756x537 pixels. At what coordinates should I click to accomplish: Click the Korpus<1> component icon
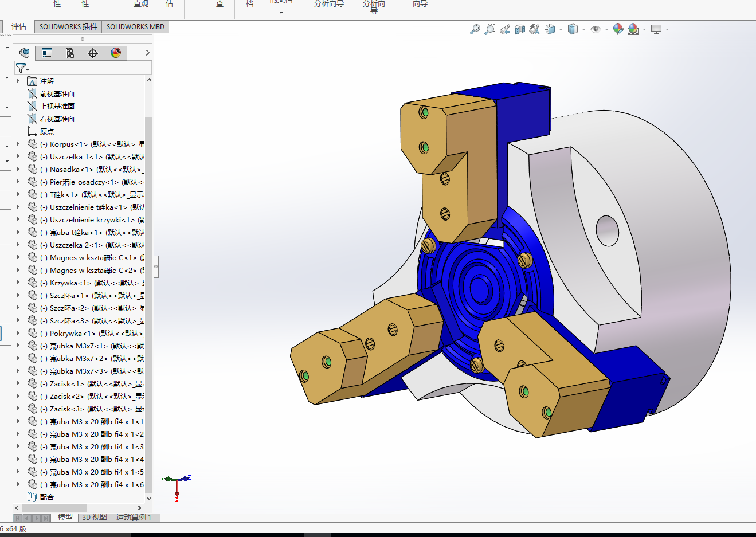[x=33, y=144]
